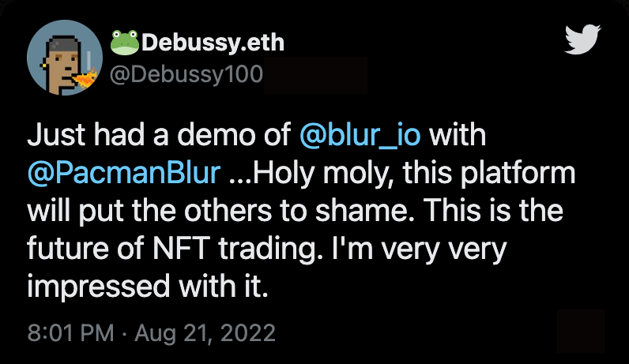Click the Twitter bird logo
Image resolution: width=629 pixels, height=364 pixels.
[584, 39]
